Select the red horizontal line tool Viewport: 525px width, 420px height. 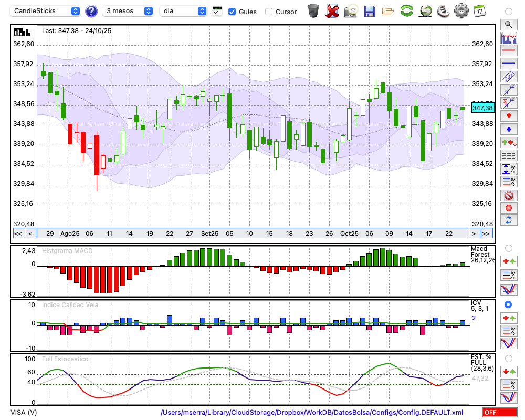[509, 50]
